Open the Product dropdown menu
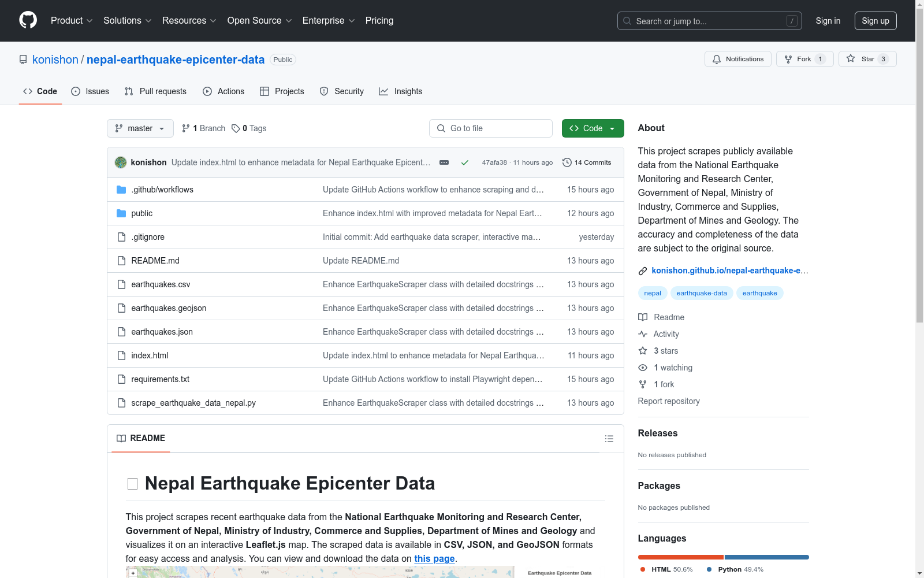924x578 pixels. (x=72, y=21)
